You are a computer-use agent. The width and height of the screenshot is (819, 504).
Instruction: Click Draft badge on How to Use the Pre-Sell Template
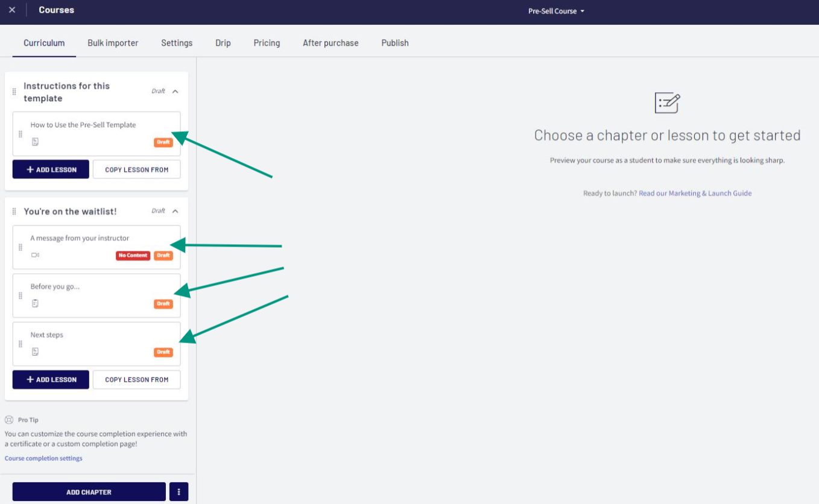(163, 142)
